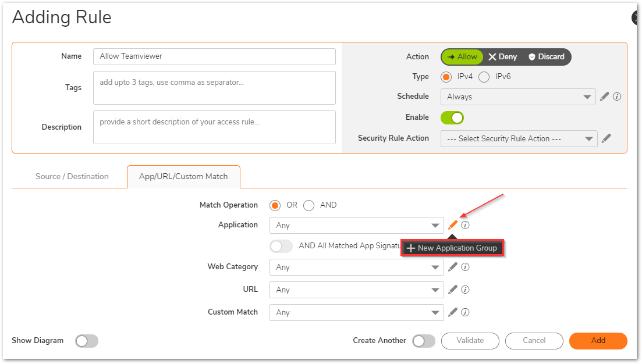Switch to the Source / Destination tab
The height and width of the screenshot is (364, 642).
click(x=72, y=177)
